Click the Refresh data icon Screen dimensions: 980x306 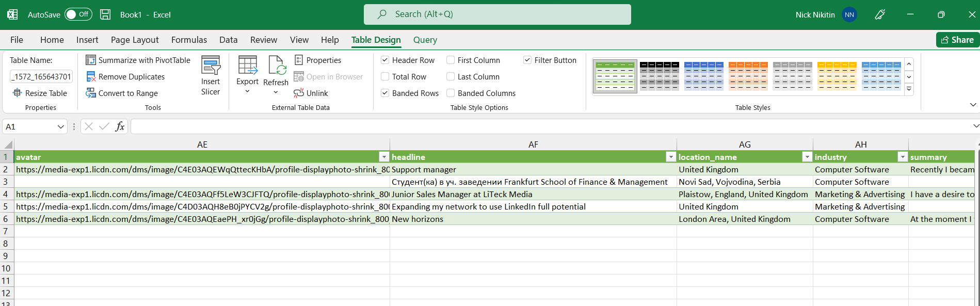[x=277, y=66]
